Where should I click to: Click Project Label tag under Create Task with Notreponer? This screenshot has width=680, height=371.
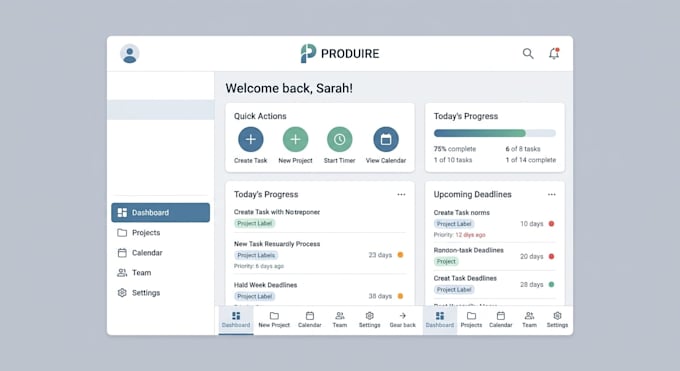[x=255, y=223]
